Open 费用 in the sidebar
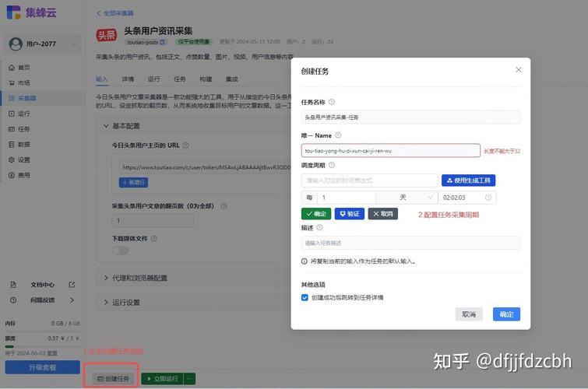The height and width of the screenshot is (389, 588). (x=24, y=175)
